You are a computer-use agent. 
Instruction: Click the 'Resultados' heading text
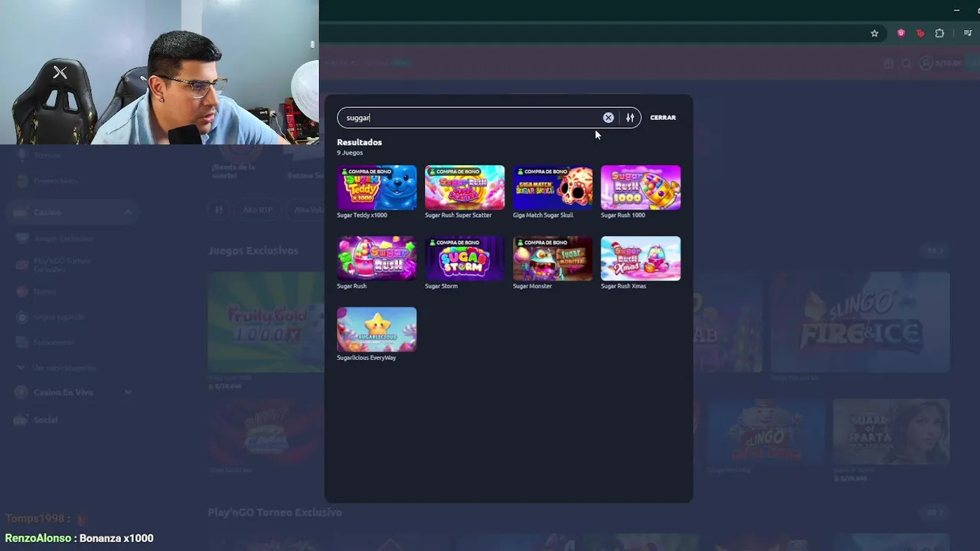point(359,142)
